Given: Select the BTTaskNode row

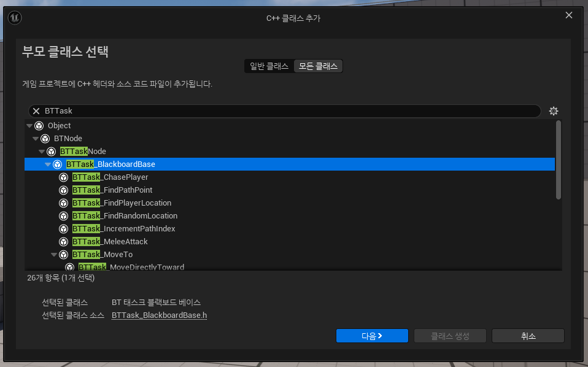Looking at the screenshot, I should pos(290,152).
